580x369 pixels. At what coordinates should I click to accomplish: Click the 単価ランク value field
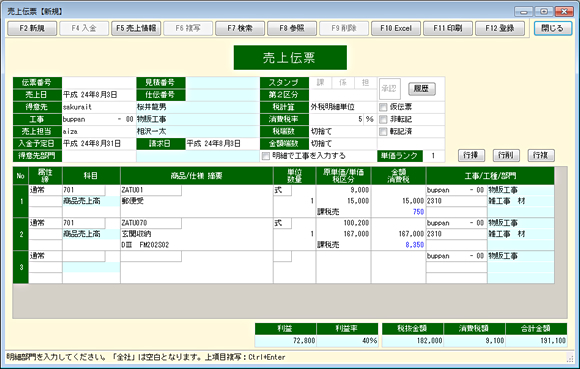[x=433, y=156]
